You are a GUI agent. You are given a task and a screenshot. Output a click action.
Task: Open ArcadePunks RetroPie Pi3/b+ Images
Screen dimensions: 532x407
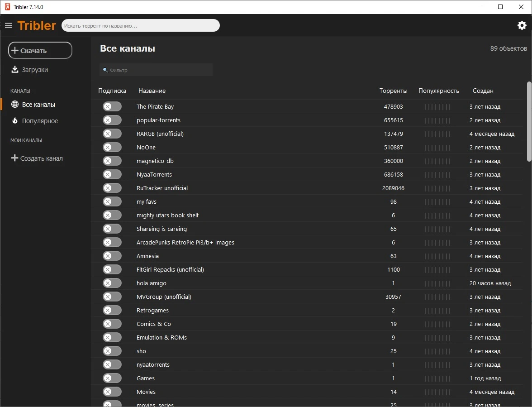coord(185,242)
